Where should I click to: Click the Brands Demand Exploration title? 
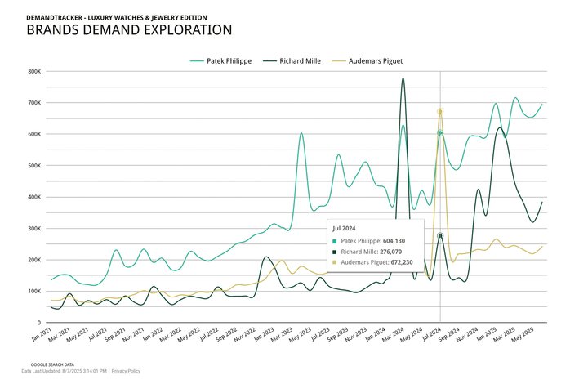point(129,30)
